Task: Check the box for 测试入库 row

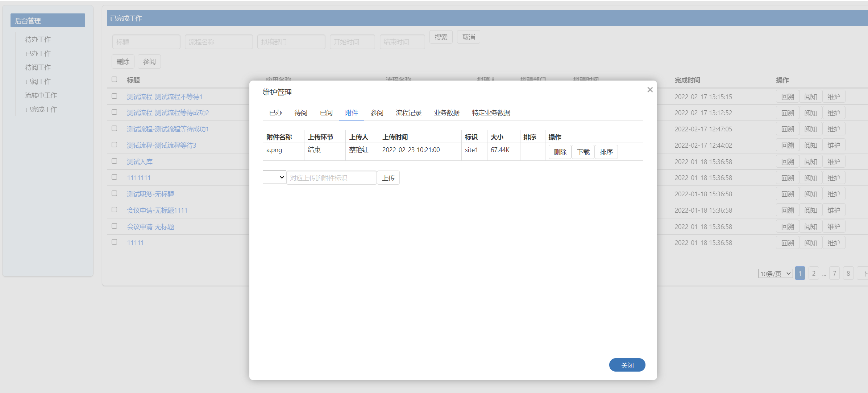Action: tap(115, 161)
